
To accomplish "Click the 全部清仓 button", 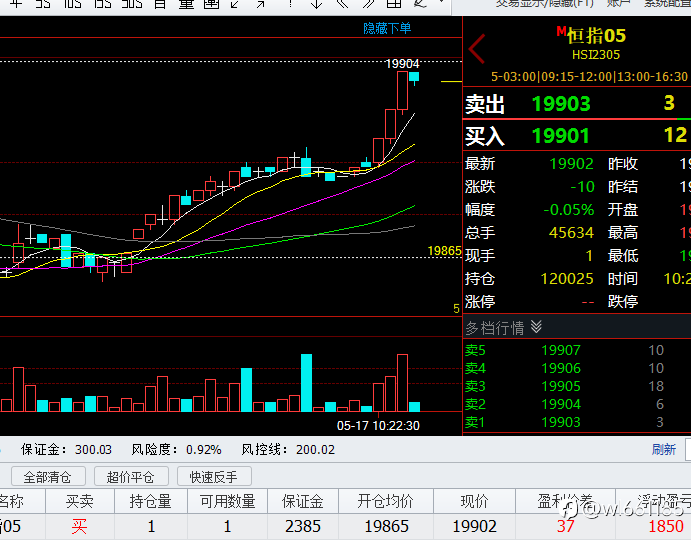I will pyautogui.click(x=48, y=477).
